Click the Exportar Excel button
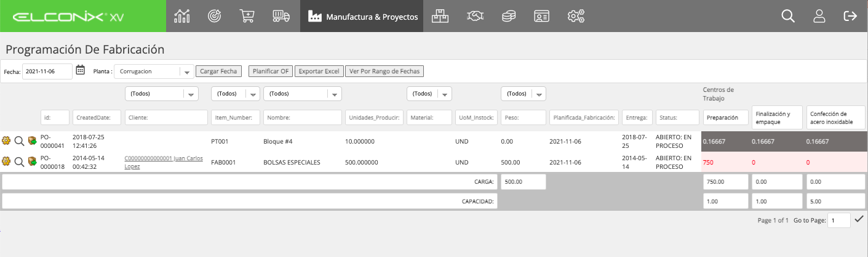This screenshot has width=868, height=257. 319,71
